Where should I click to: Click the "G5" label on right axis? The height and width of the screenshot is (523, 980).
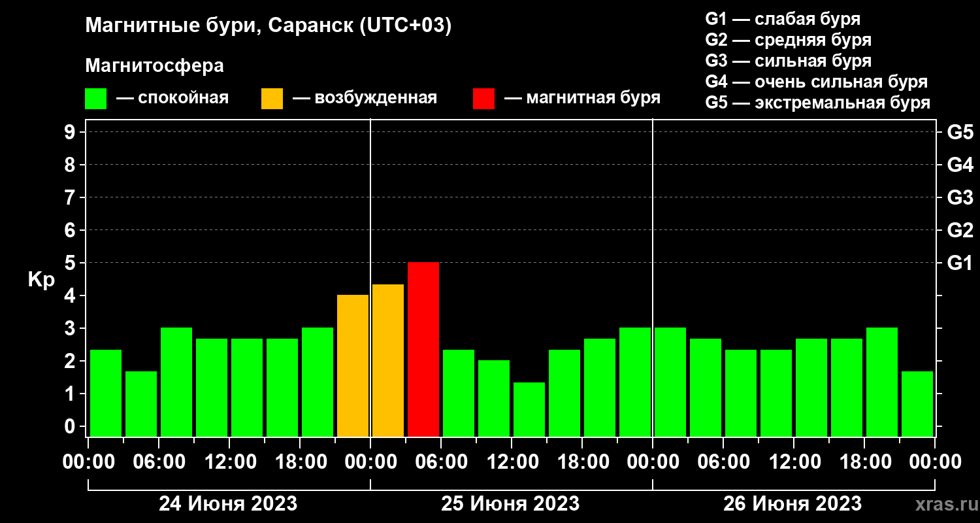click(x=960, y=132)
